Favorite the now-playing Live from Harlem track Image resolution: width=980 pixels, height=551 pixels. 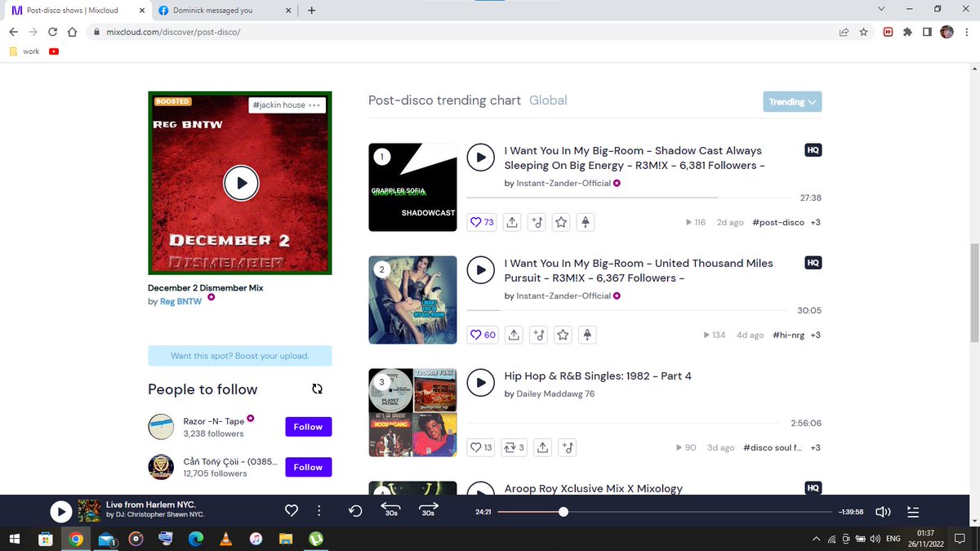291,511
